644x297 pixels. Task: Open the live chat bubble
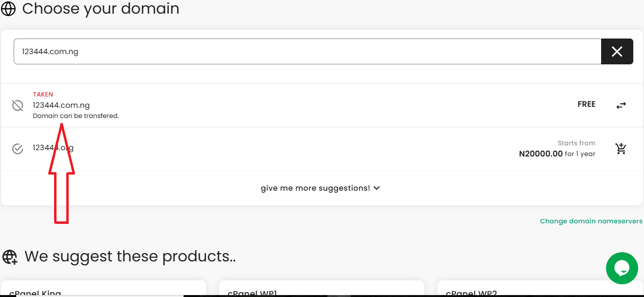pyautogui.click(x=622, y=268)
